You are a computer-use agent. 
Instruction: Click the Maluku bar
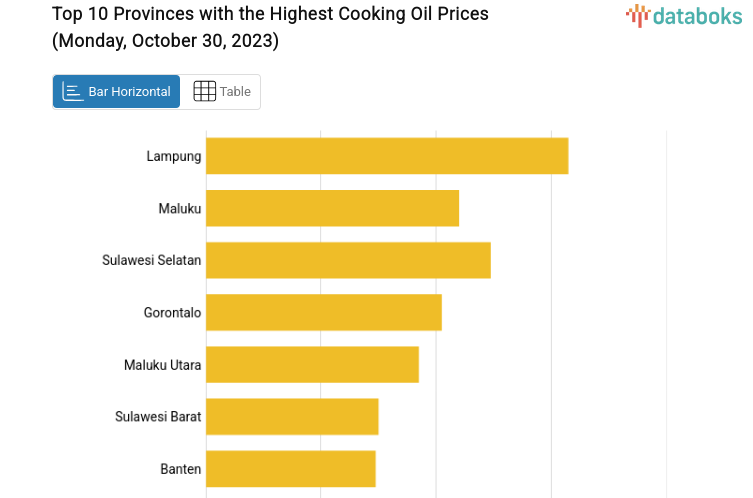pos(332,208)
